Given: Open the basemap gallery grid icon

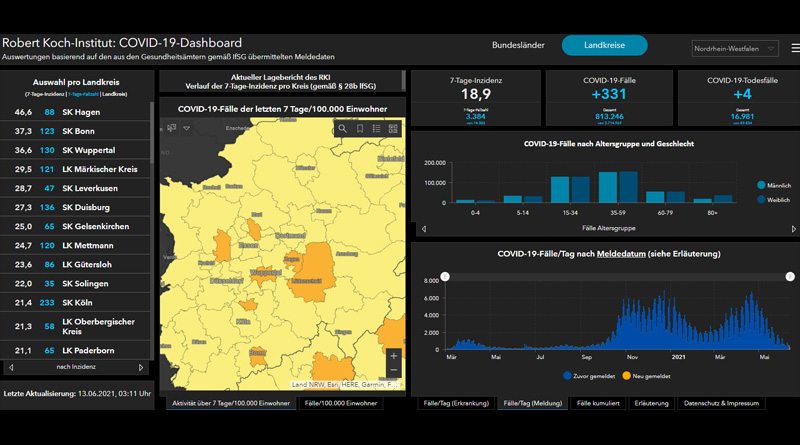Looking at the screenshot, I should [393, 129].
